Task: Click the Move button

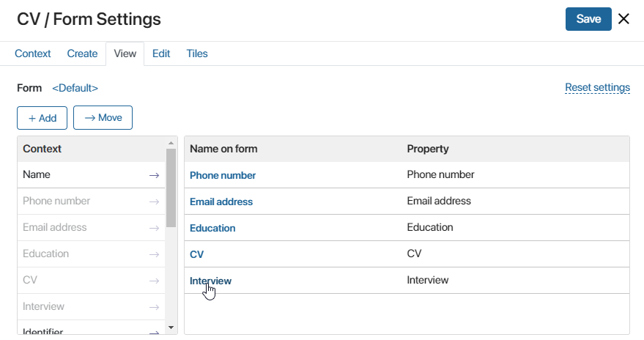Action: pyautogui.click(x=103, y=117)
